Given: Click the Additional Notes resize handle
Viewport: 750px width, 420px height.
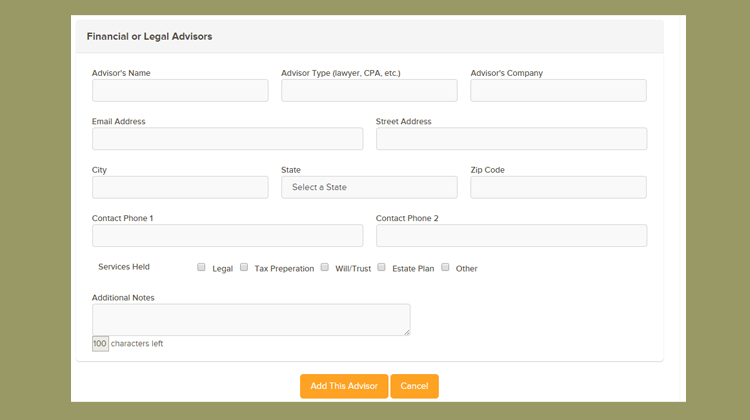Looking at the screenshot, I should tap(406, 332).
